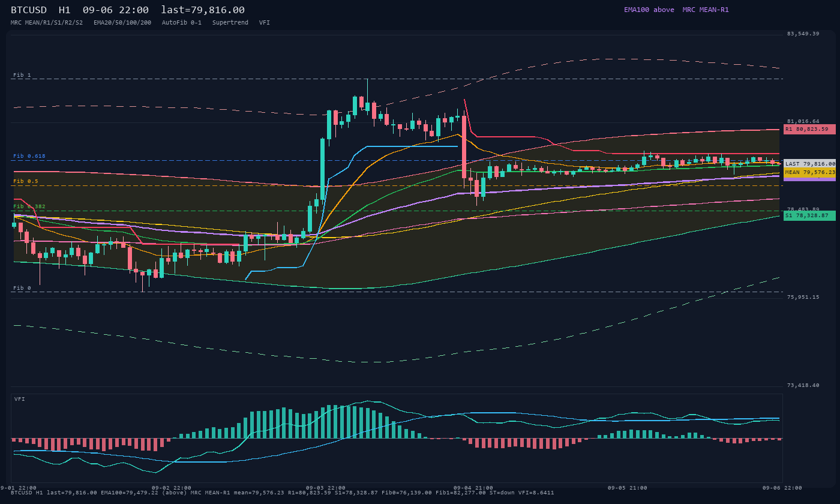
Task: Click the MRC MEAN-R1 status text
Action: click(x=706, y=10)
